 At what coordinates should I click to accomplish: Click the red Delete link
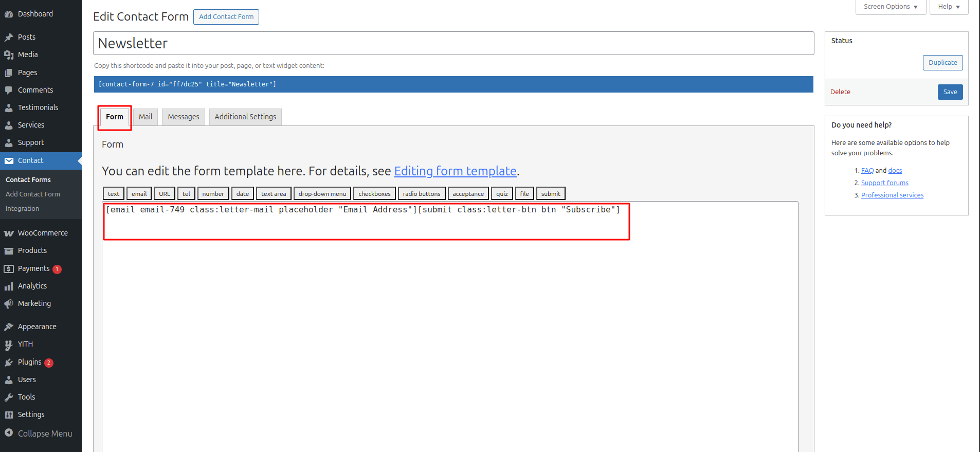840,92
